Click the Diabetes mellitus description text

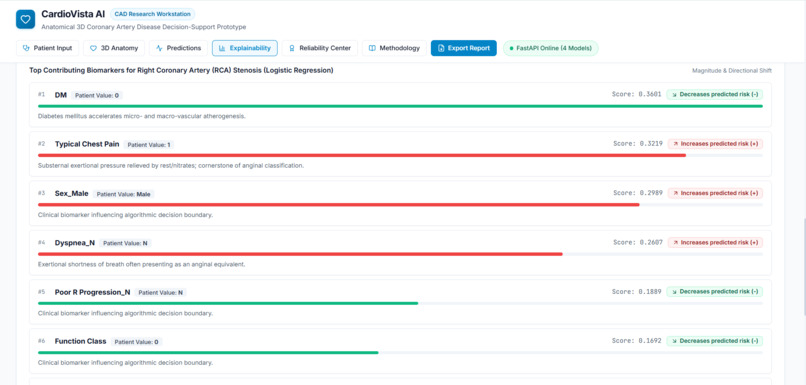pyautogui.click(x=142, y=116)
